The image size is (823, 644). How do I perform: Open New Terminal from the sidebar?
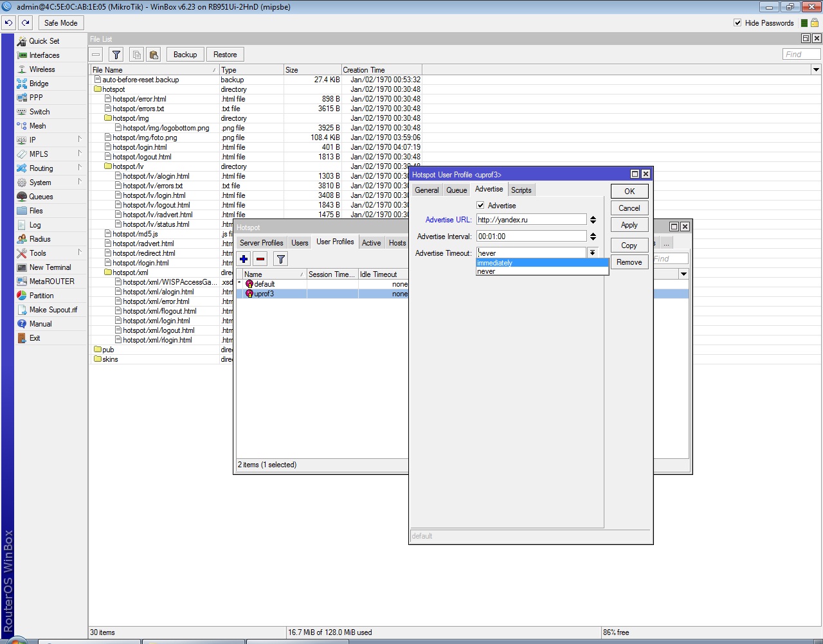[50, 267]
